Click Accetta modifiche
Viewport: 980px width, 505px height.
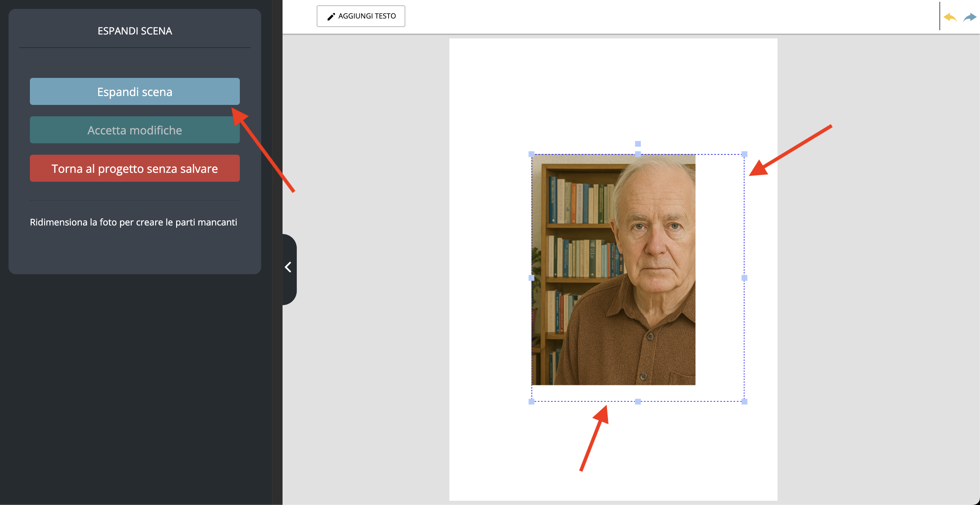click(x=135, y=130)
